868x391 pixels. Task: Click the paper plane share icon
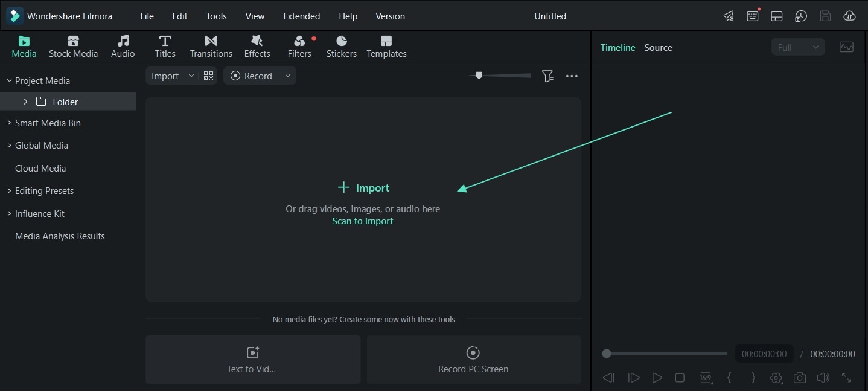click(x=729, y=16)
